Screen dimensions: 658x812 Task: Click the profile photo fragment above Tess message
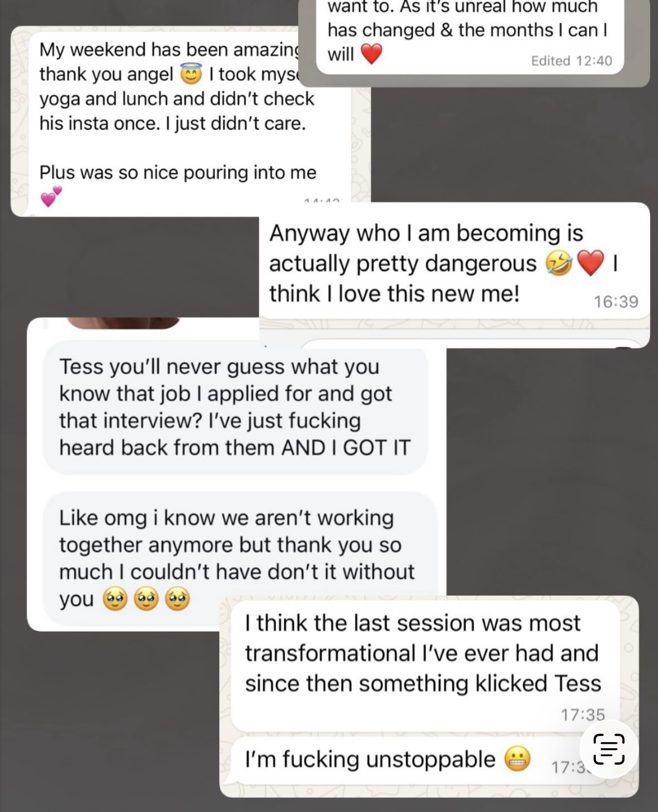[x=123, y=322]
